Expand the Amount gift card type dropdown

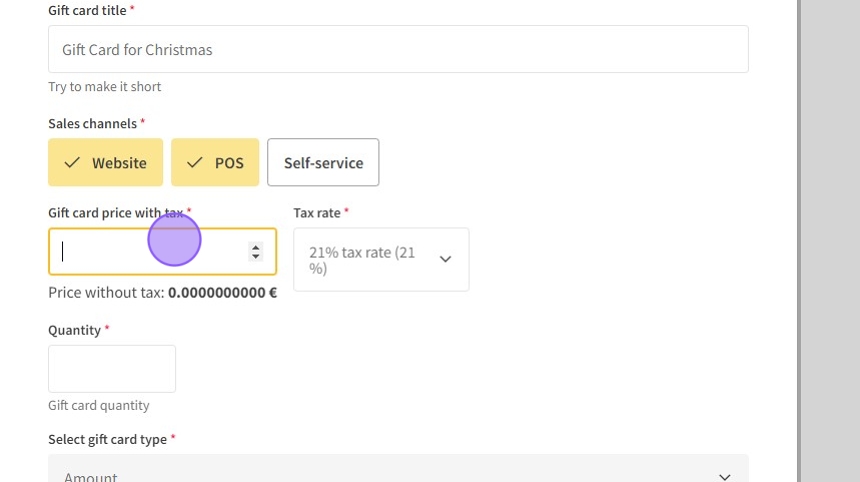(x=398, y=472)
